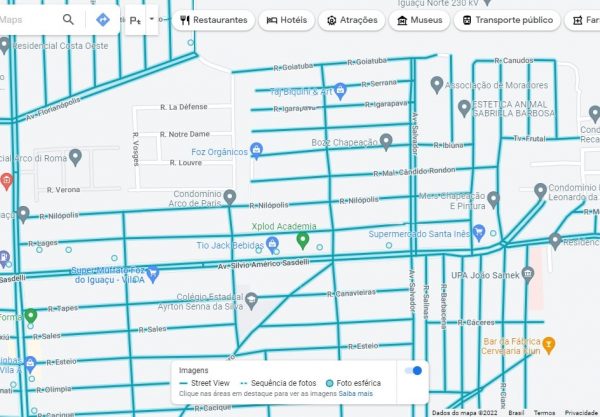Click the Foz Orgânicos shop marker
The image size is (600, 417).
(257, 151)
